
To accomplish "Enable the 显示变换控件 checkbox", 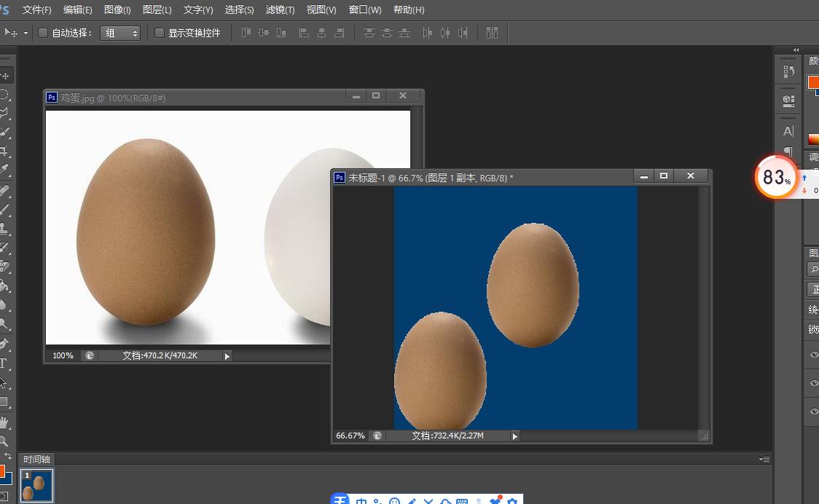I will click(x=159, y=33).
